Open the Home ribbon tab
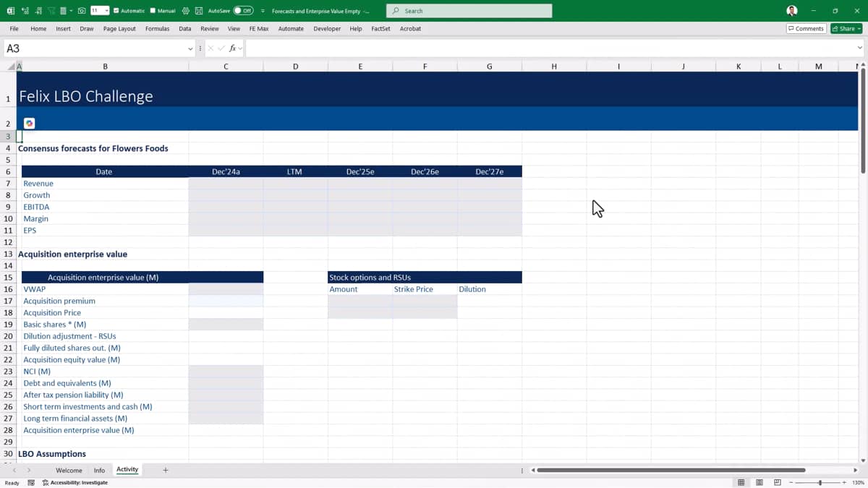The width and height of the screenshot is (868, 488). click(38, 28)
